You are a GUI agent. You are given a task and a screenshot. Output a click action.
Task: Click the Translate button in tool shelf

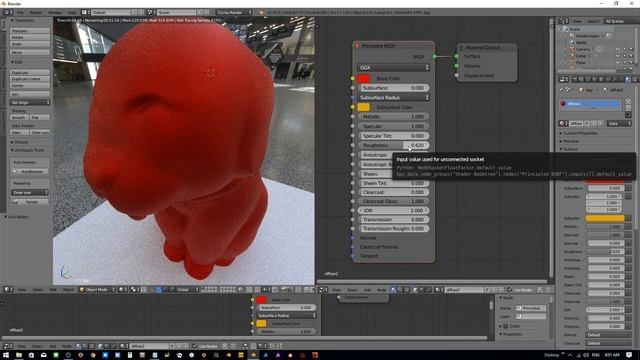click(x=30, y=31)
